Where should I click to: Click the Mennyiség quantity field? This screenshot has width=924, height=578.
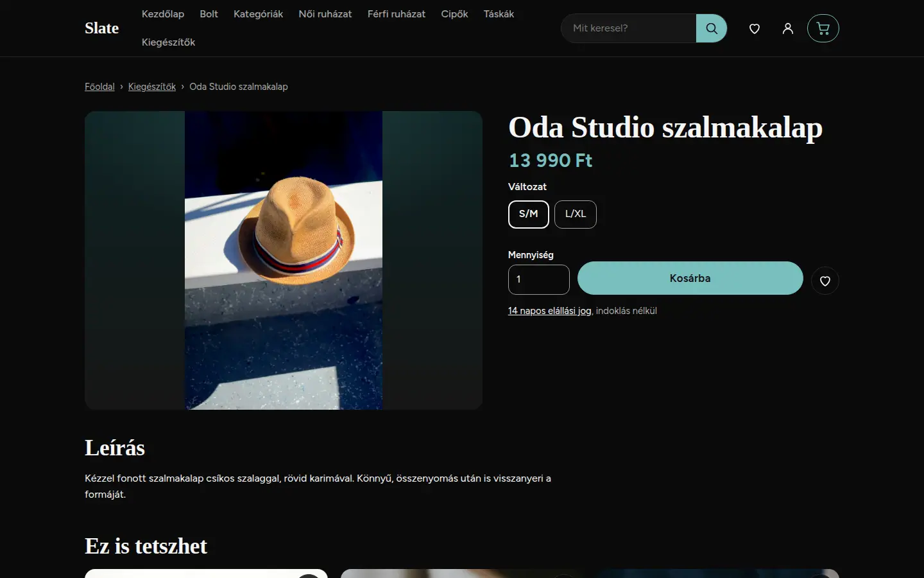[539, 279]
